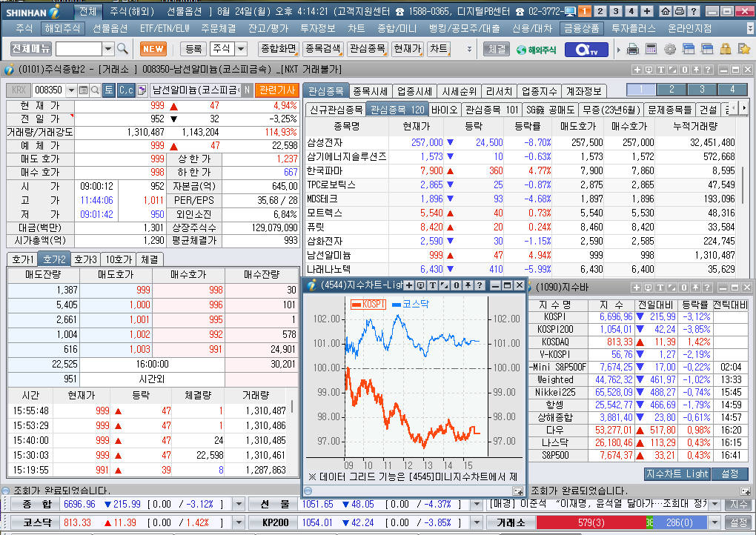Select watchlist group button 3
The width and height of the screenshot is (756, 535).
(x=702, y=89)
